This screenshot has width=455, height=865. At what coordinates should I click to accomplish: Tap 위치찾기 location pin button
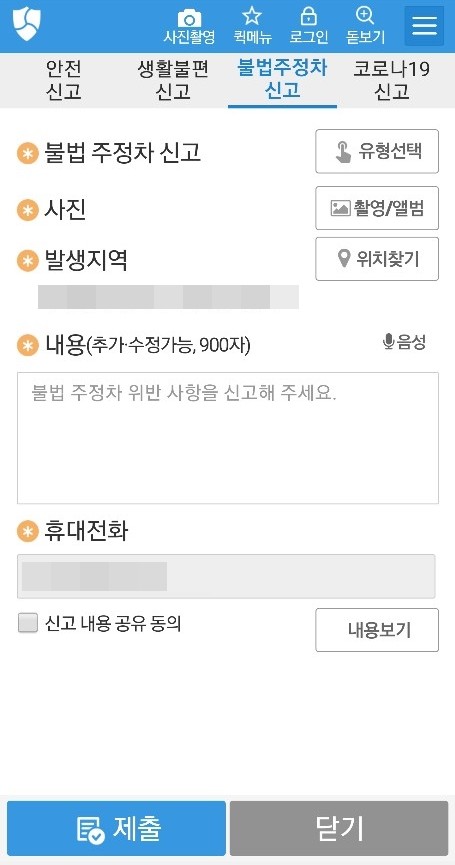click(377, 259)
